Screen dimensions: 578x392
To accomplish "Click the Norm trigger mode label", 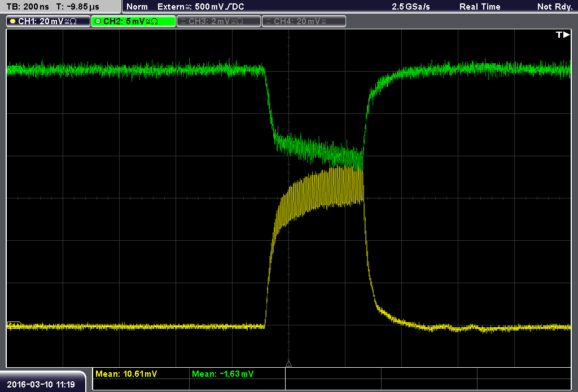I will [137, 7].
